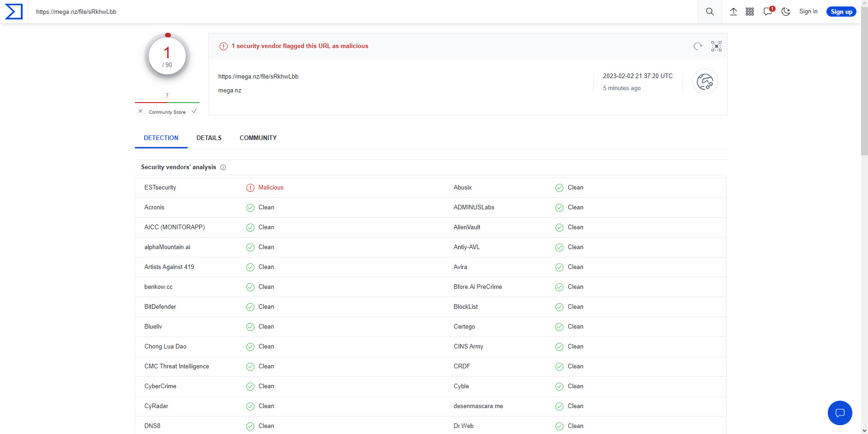This screenshot has width=868, height=434.
Task: Open the apps grid icon
Action: point(750,12)
